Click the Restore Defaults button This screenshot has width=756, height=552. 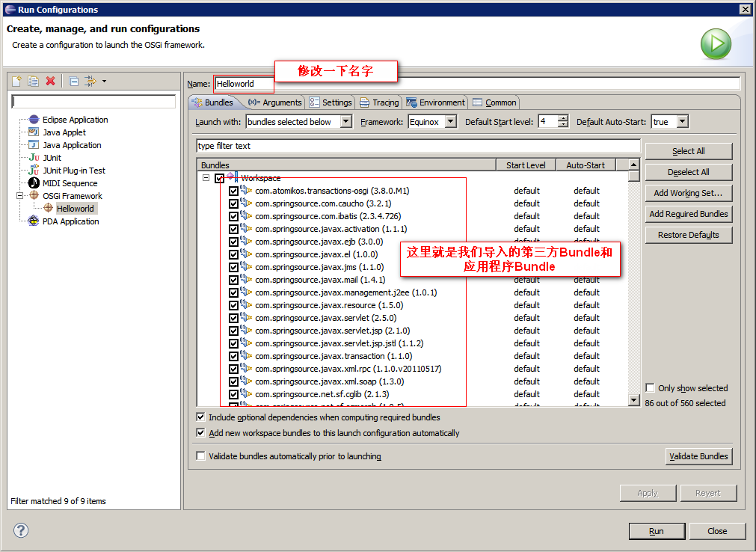pyautogui.click(x=689, y=235)
